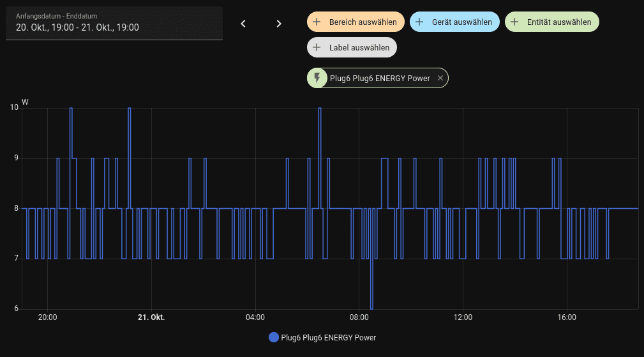Hide the series via the legend label text
The width and height of the screenshot is (644, 357).
click(x=328, y=337)
